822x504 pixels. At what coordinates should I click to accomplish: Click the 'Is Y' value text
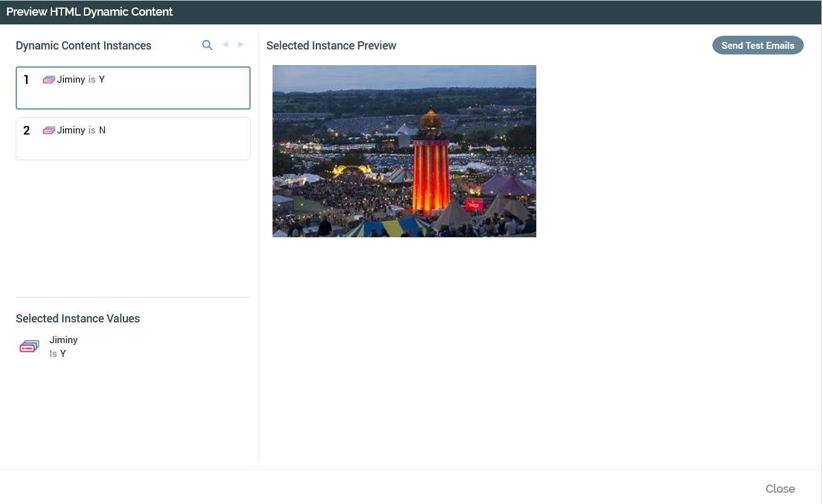point(58,354)
